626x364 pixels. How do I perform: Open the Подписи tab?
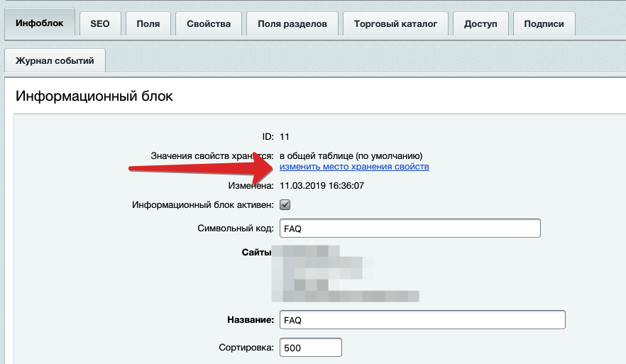pyautogui.click(x=544, y=24)
